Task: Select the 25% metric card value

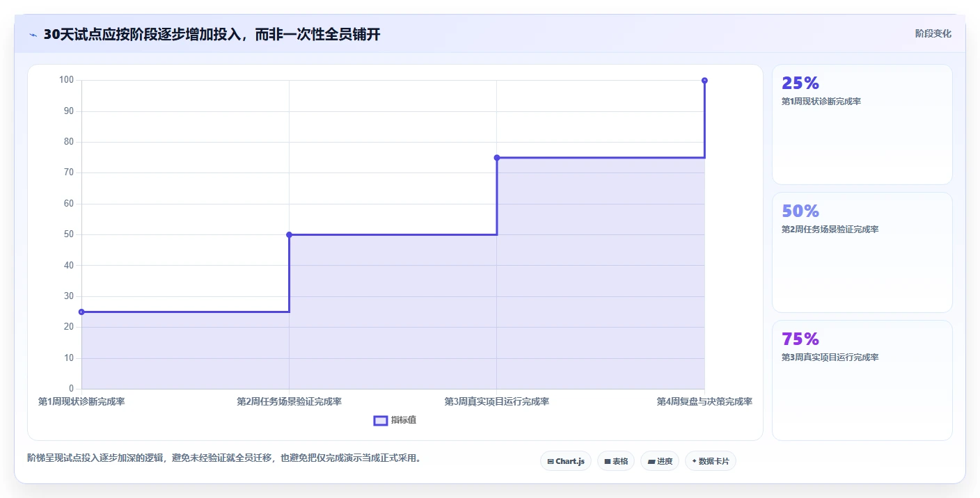Action: (800, 83)
